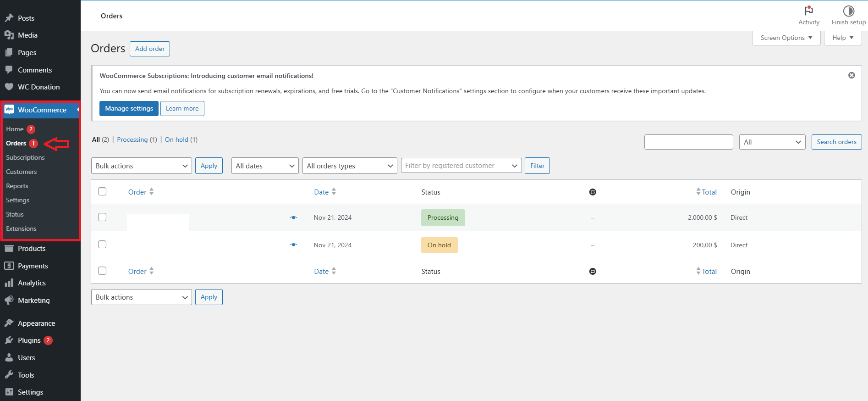Click the Posts pin icon in sidebar

(9, 18)
